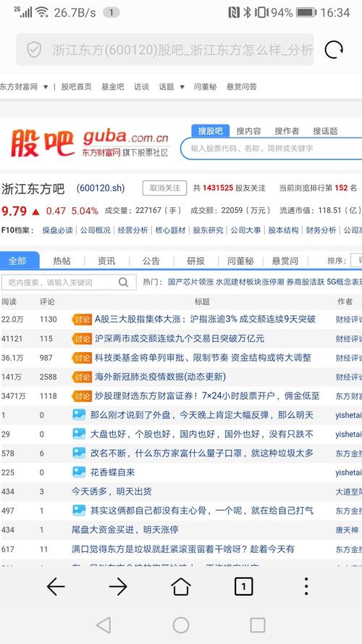Open the tab switcher showing 1
The height and width of the screenshot is (644, 362).
pyautogui.click(x=243, y=586)
